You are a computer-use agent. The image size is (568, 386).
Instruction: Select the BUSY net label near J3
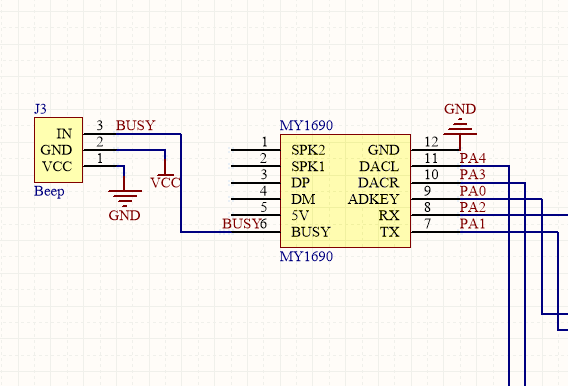tap(135, 125)
